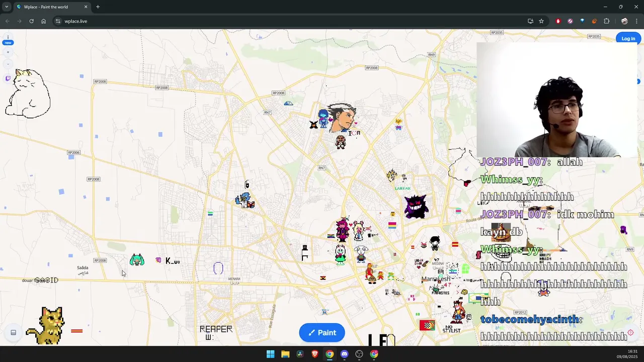Zoom out the map with minus button

pyautogui.click(x=8, y=64)
